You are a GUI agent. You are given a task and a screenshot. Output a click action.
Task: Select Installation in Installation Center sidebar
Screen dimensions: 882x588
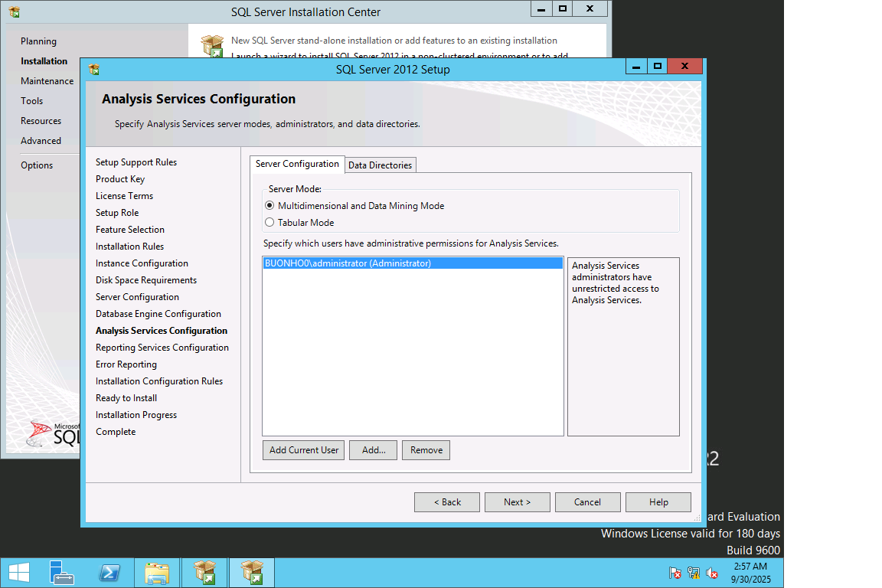pos(44,60)
